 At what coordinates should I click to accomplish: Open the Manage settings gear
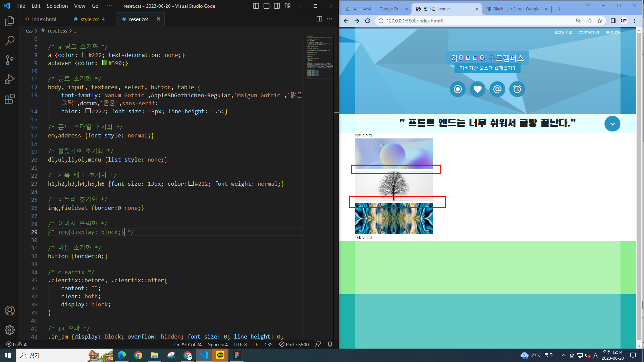tap(10, 330)
